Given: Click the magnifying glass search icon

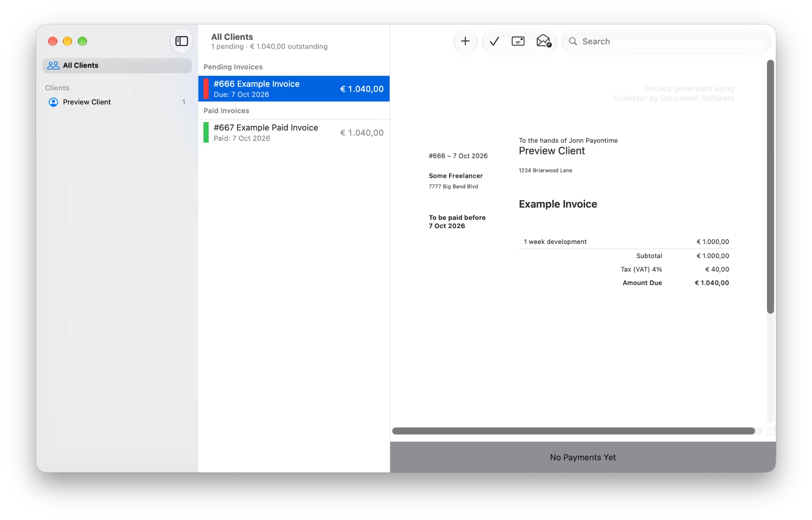Looking at the screenshot, I should point(573,41).
